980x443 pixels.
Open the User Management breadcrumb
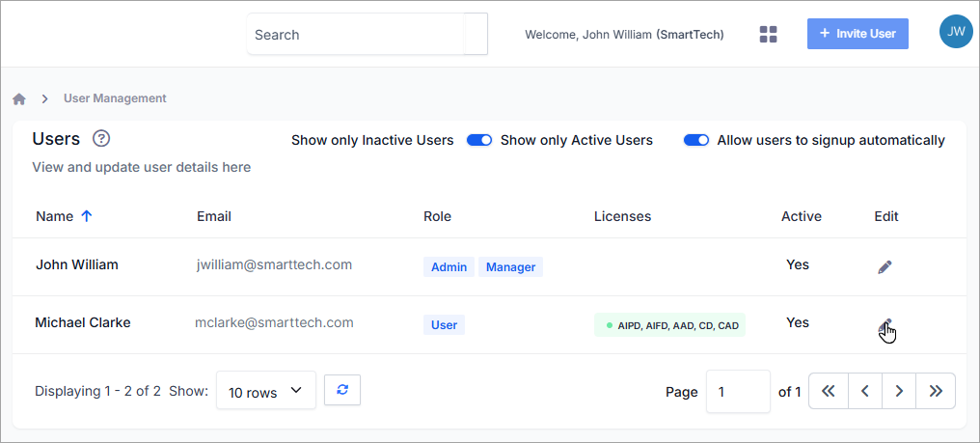tap(115, 98)
